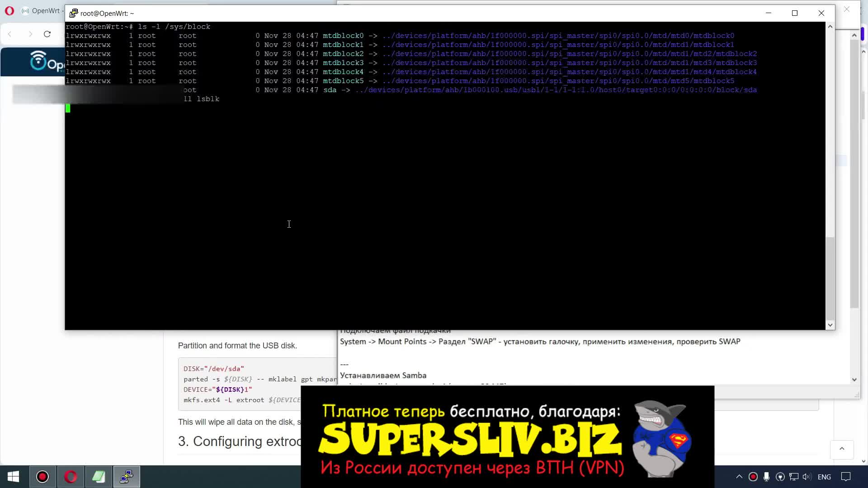
Task: Click the screen recorder taskbar icon
Action: [42, 477]
